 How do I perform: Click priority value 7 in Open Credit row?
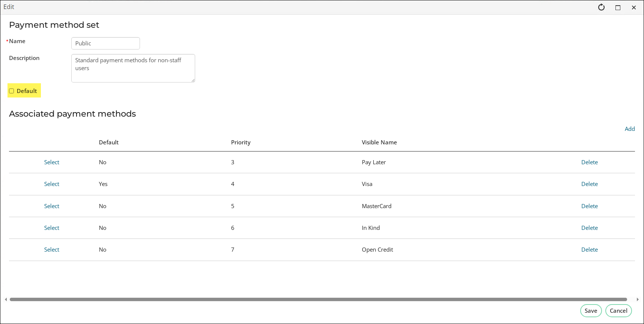233,249
